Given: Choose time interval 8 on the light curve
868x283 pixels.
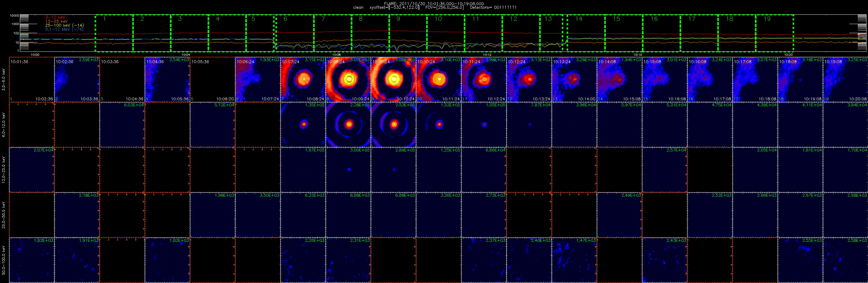Looking at the screenshot, I should [x=370, y=33].
